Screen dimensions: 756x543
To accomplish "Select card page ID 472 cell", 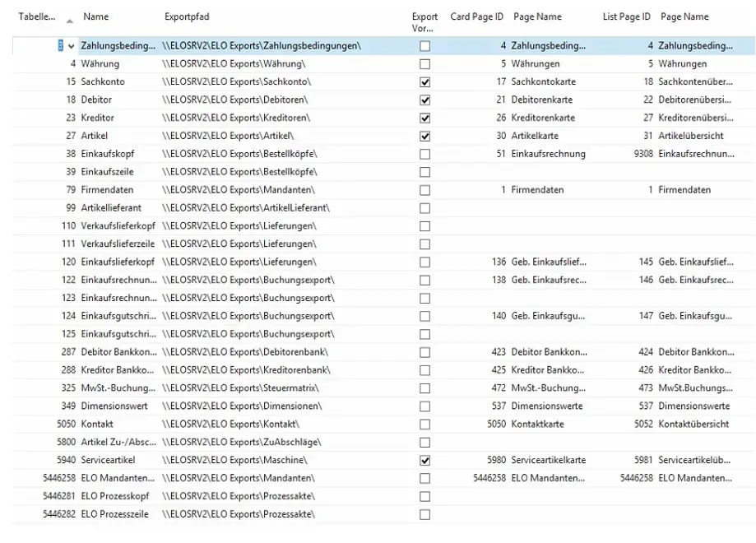I will click(x=499, y=388).
